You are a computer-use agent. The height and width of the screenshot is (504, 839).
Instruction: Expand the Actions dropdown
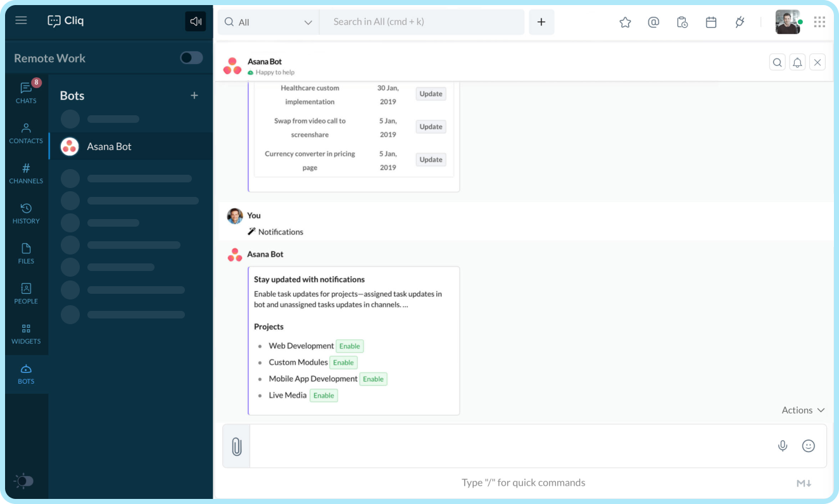pos(803,410)
